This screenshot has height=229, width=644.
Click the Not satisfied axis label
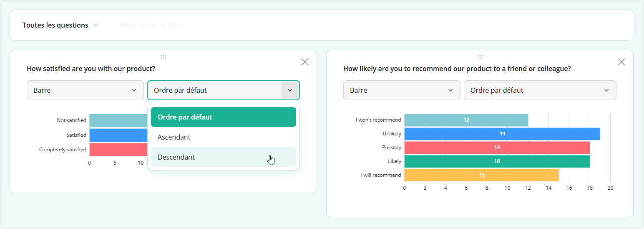pos(71,120)
